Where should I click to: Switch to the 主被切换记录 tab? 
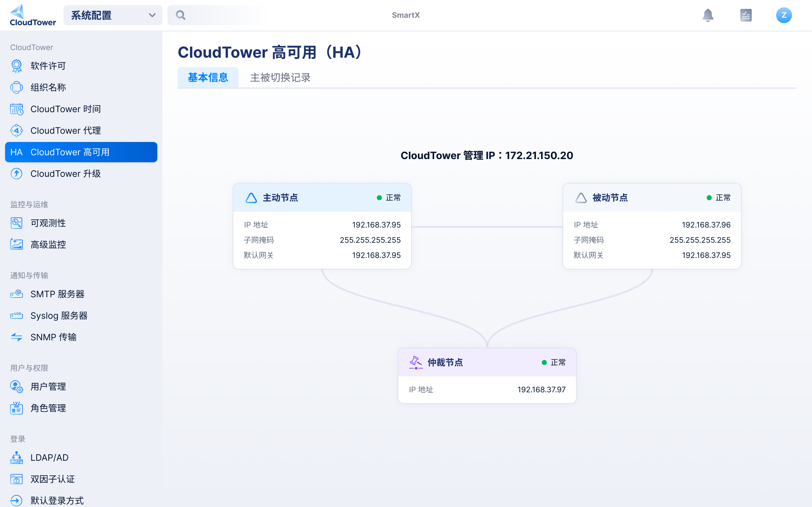click(280, 77)
